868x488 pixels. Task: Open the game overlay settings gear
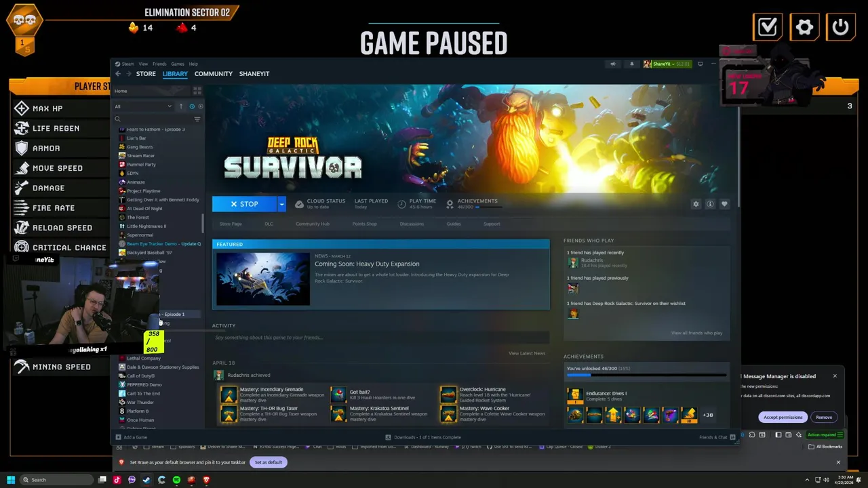804,27
